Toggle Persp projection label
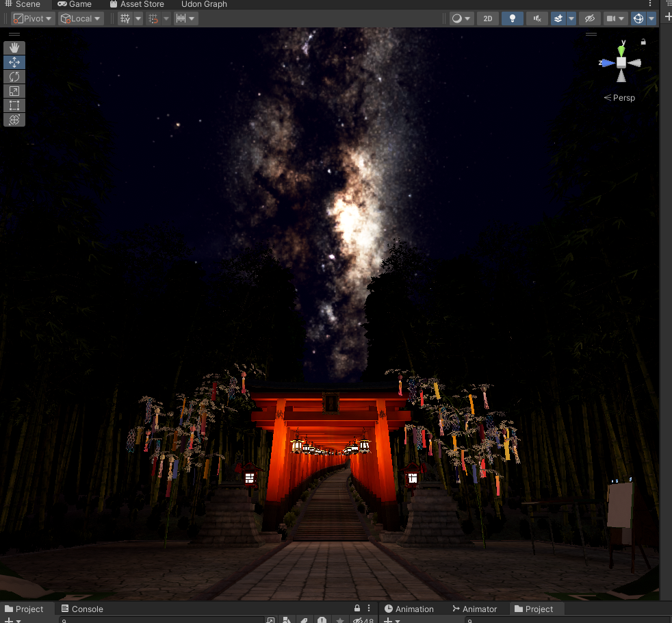 [x=619, y=98]
